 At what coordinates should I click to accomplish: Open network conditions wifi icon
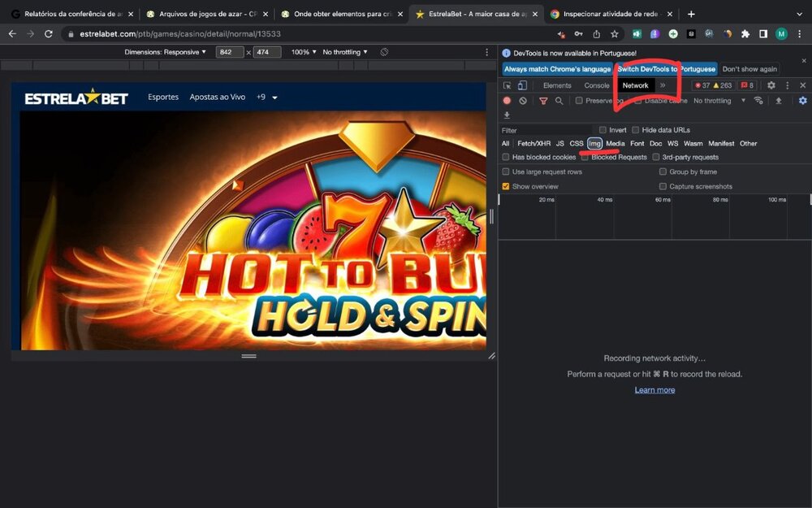coord(758,101)
